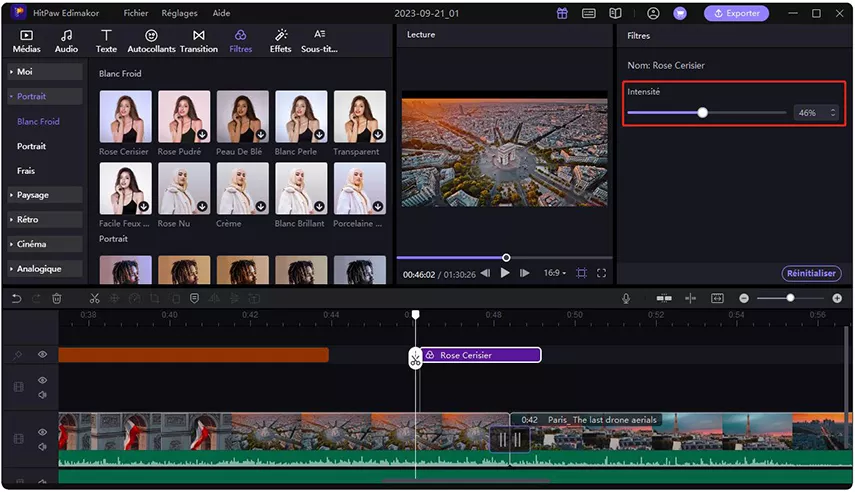This screenshot has width=855, height=492.
Task: Select the Rose Cerisier clip on timeline
Action: tap(480, 355)
